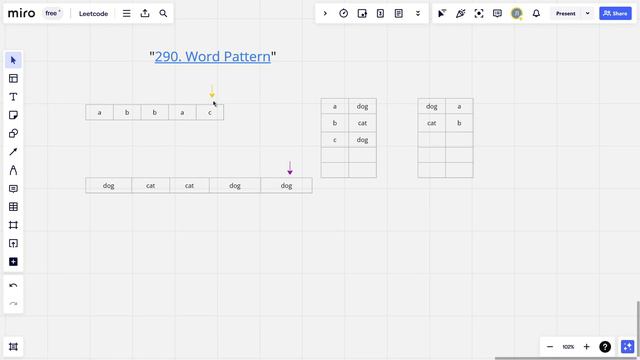Click the 'c' cell in pattern row
The height and width of the screenshot is (360, 640).
210,112
